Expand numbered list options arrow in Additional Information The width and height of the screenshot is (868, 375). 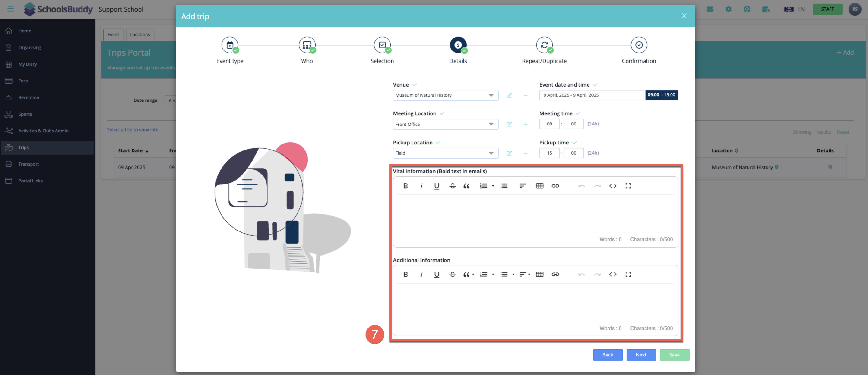tap(493, 274)
